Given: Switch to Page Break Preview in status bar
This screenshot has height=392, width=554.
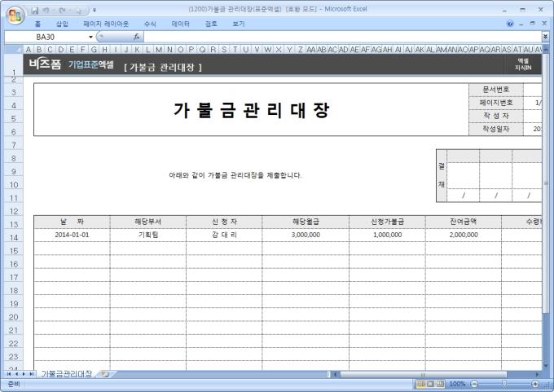Looking at the screenshot, I should coord(440,384).
